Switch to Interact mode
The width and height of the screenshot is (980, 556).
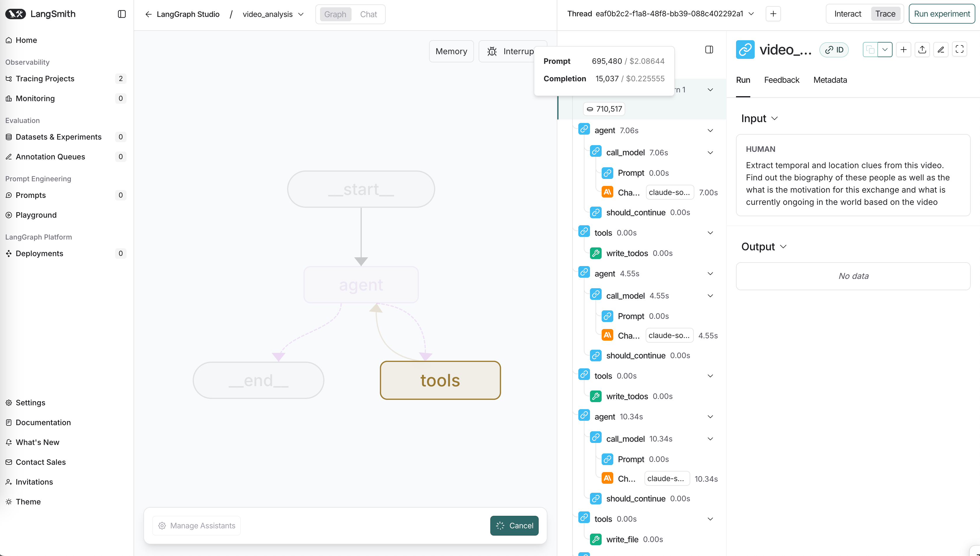pyautogui.click(x=847, y=14)
